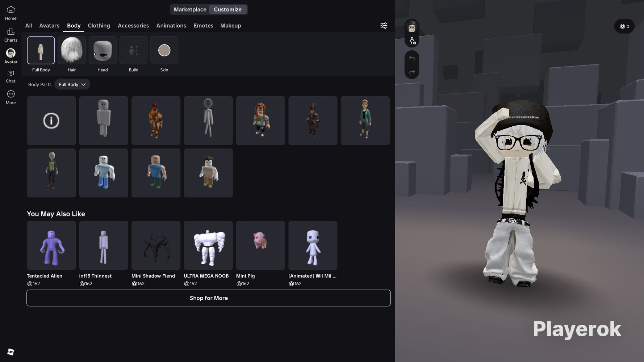This screenshot has width=644, height=362.
Task: Click the Roblox logo icon
Action: (11, 352)
